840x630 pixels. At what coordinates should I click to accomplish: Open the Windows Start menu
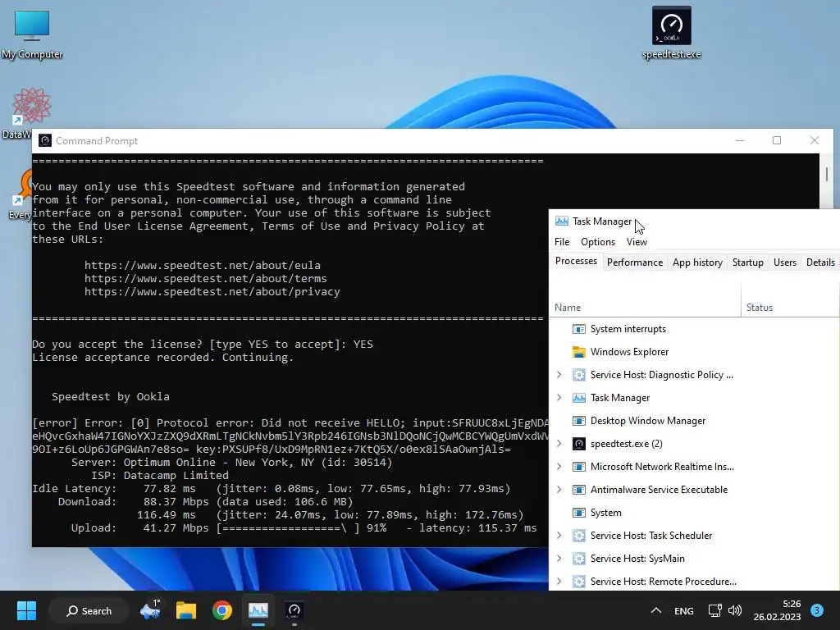pos(26,610)
